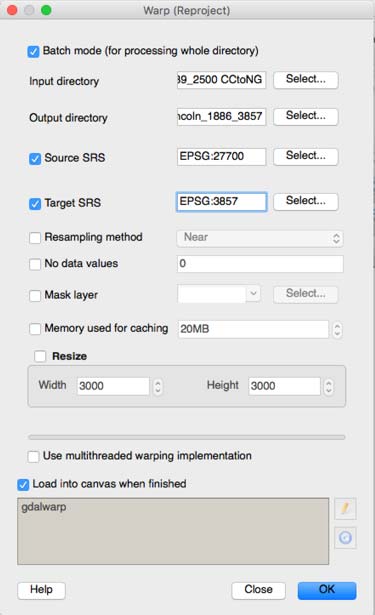Click Select button for Target SRS
The image size is (375, 615).
[x=306, y=201]
